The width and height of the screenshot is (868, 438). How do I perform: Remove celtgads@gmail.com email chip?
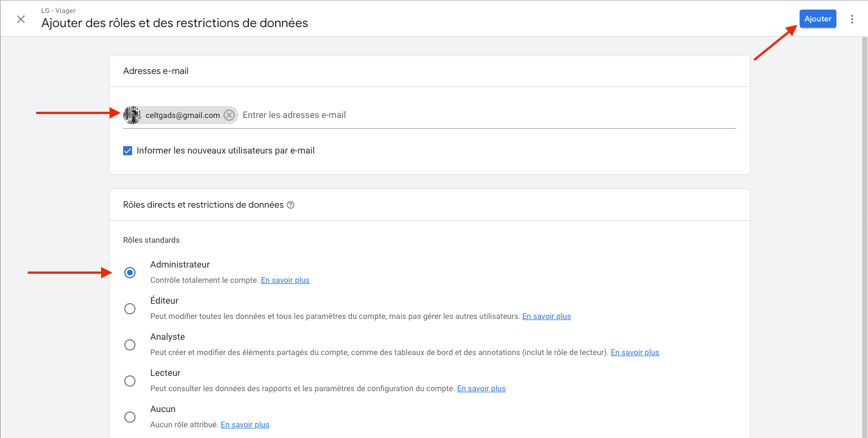coord(229,115)
